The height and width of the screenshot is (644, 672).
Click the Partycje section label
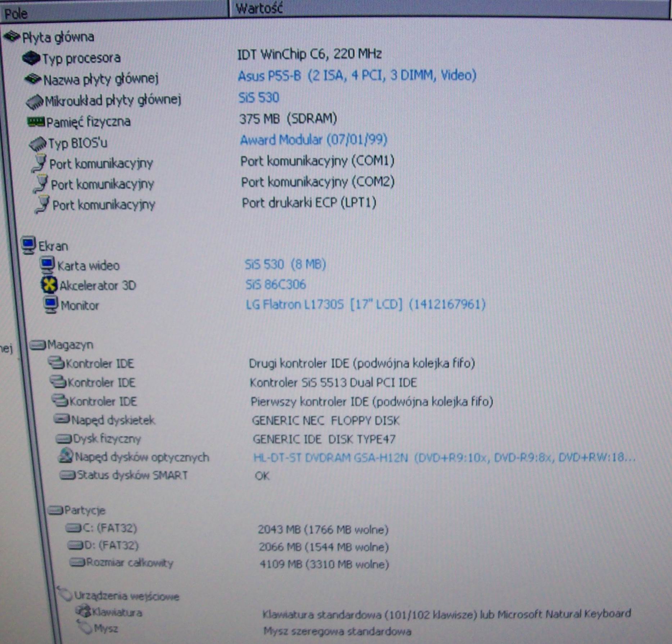click(85, 510)
